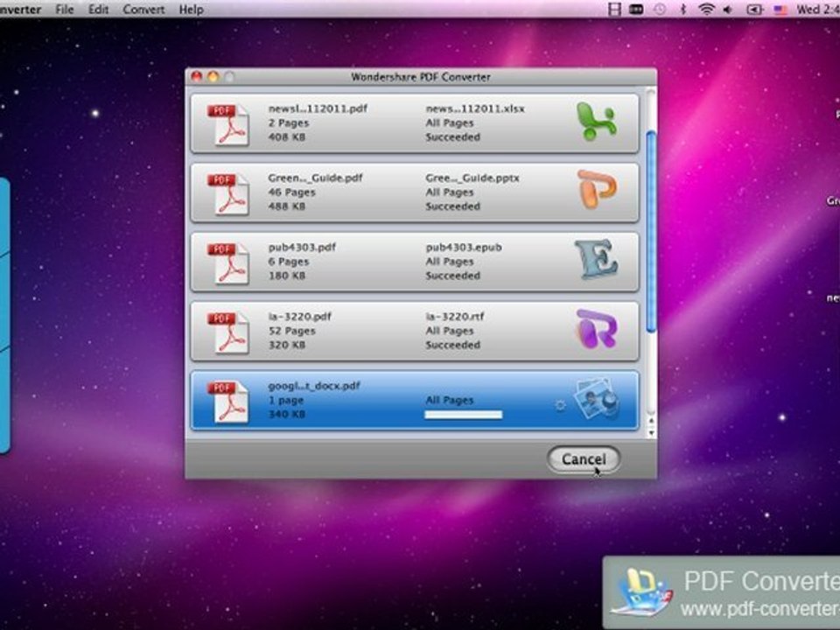Click 'Succeeded' status for pub4303.epub
840x630 pixels.
tap(452, 276)
